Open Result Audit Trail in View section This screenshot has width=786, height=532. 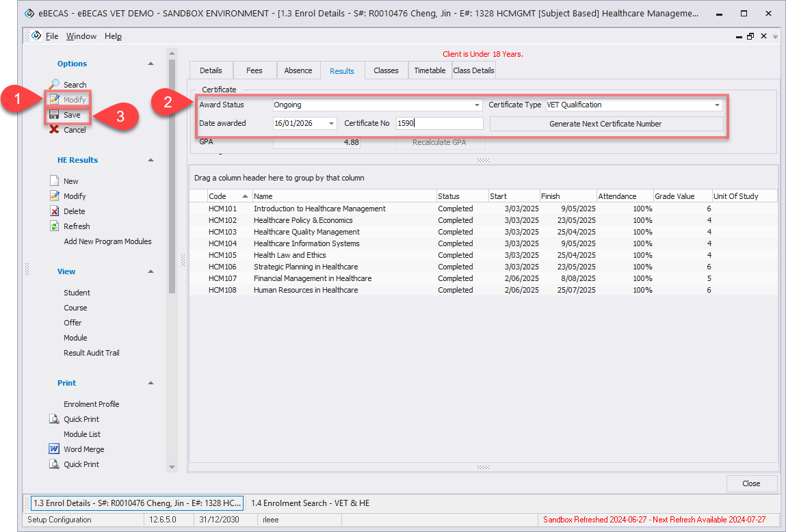[x=92, y=353]
